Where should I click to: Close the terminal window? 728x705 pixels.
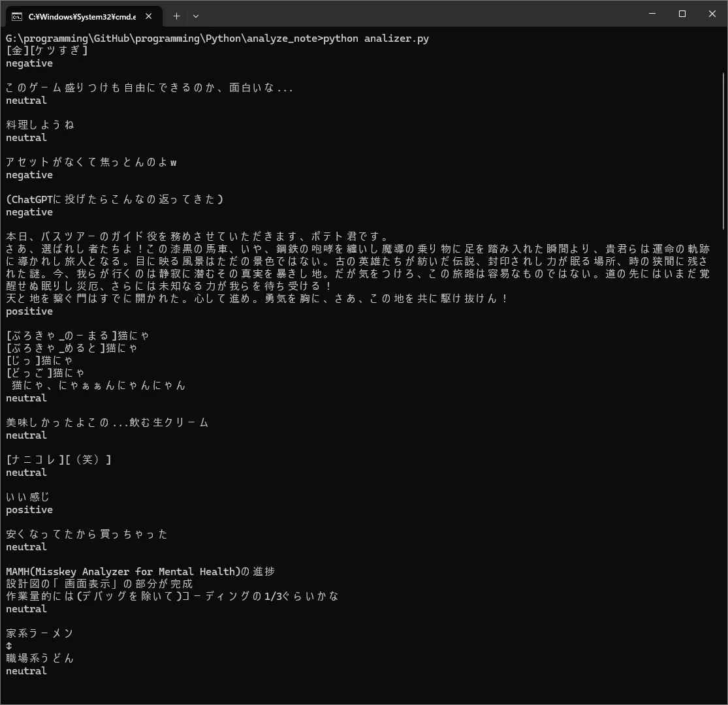click(712, 14)
